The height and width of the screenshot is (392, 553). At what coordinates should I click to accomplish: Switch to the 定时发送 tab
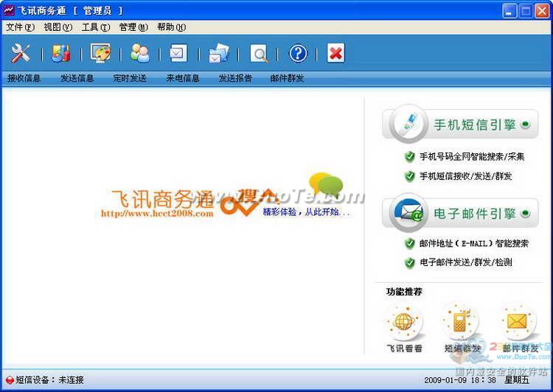tap(130, 78)
